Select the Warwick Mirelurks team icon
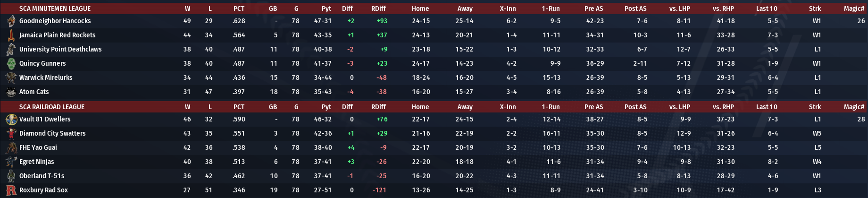Viewport: 868px width, 198px height. coord(11,77)
